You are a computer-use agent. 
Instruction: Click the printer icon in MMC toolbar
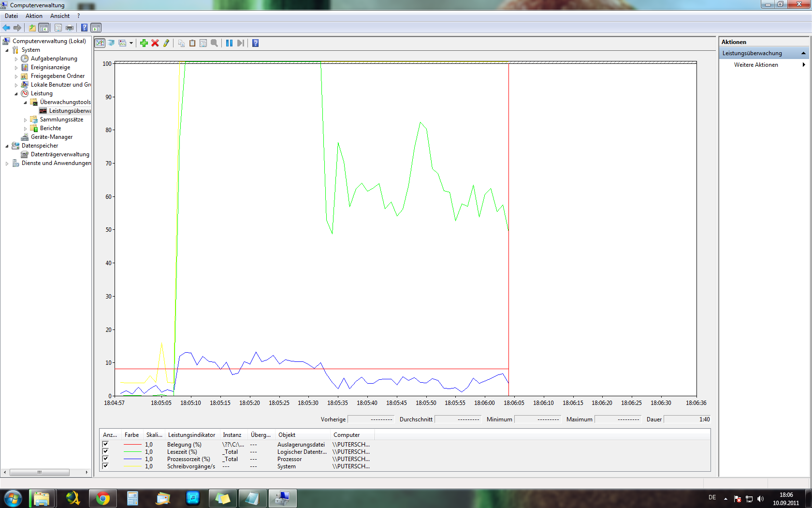(70, 28)
